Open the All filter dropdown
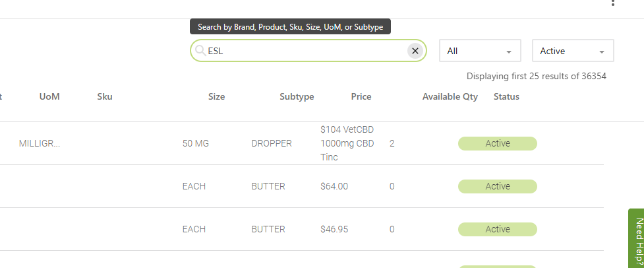 [x=480, y=51]
